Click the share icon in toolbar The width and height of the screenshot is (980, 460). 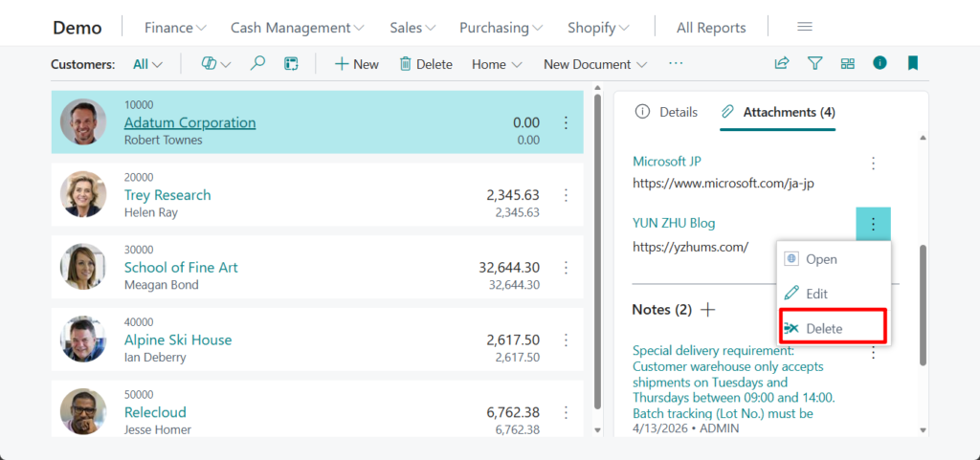pos(782,64)
